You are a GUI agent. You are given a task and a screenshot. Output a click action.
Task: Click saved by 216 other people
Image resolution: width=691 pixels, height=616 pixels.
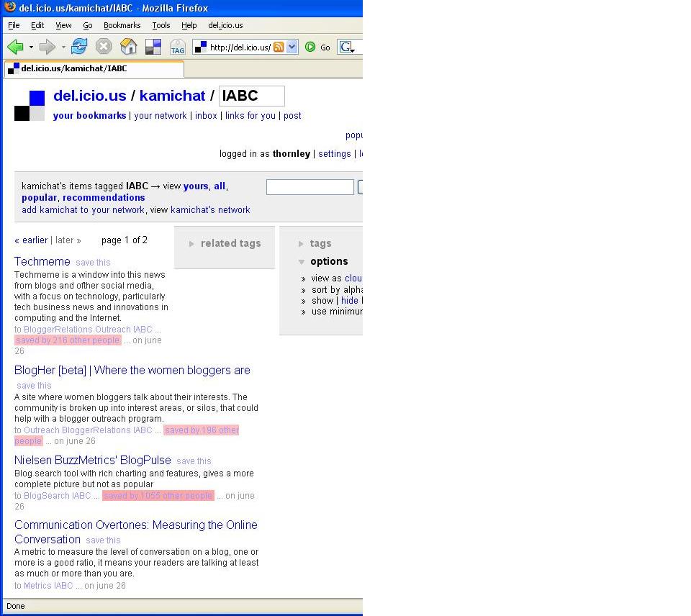(68, 340)
